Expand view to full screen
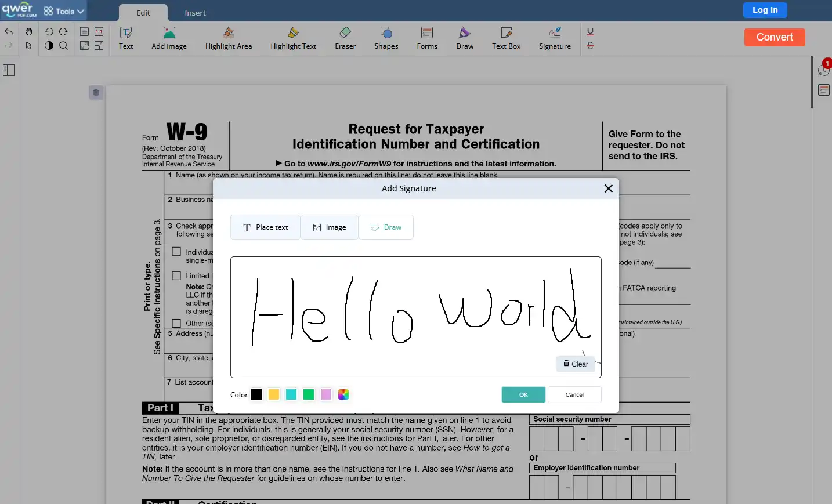The width and height of the screenshot is (832, 504). [x=84, y=46]
